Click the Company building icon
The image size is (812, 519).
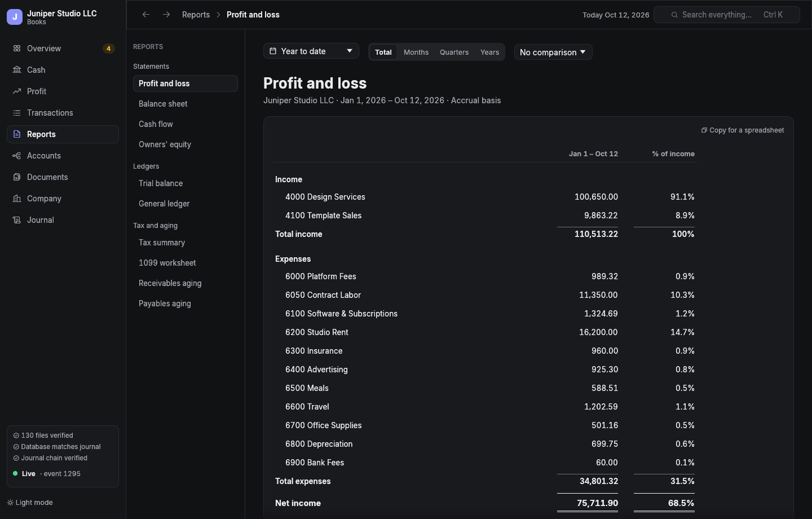coord(17,199)
